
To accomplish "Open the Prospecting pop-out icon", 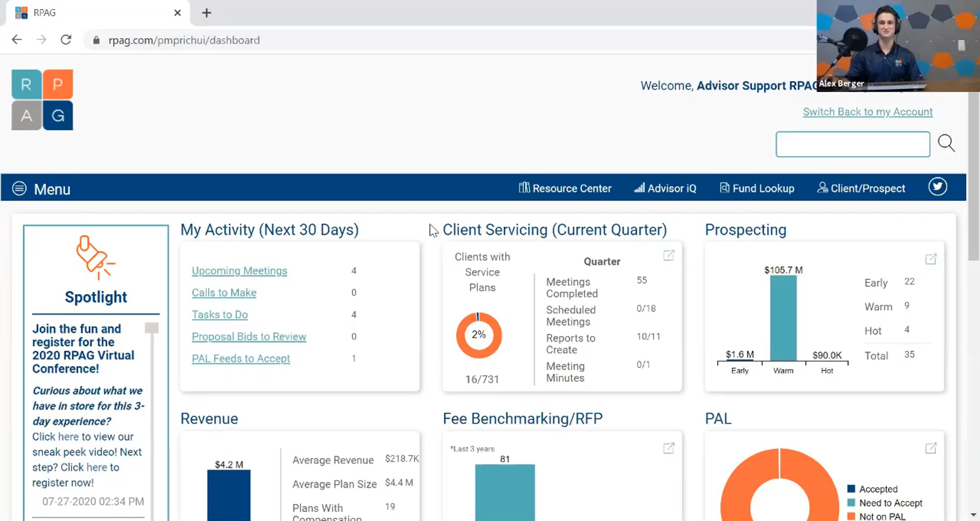I will pyautogui.click(x=931, y=259).
